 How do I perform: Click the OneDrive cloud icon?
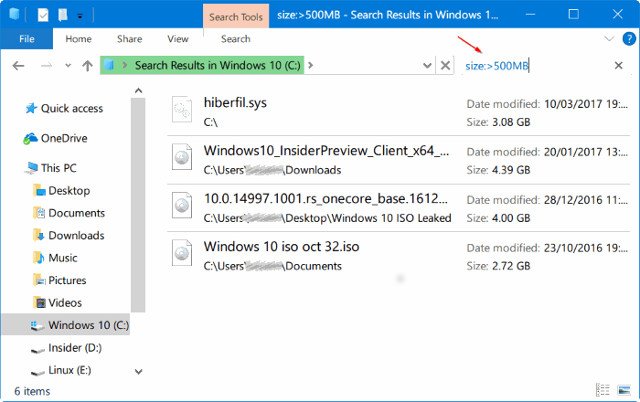(x=30, y=139)
